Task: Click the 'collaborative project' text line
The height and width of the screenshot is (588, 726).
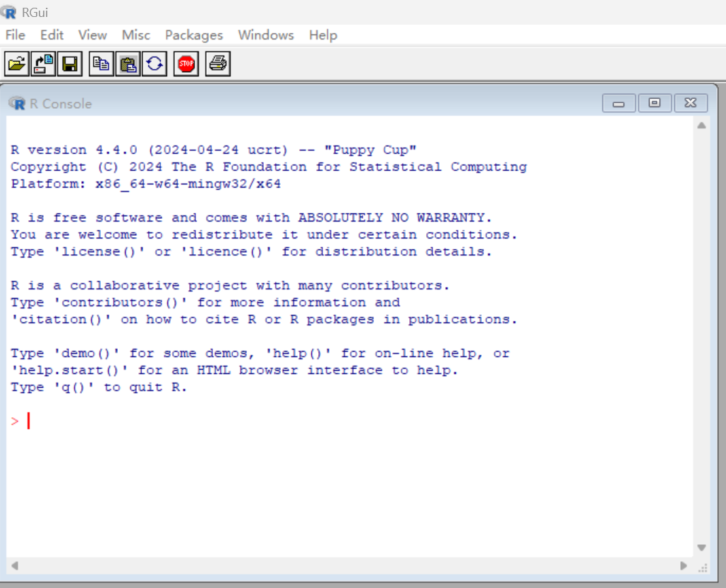Action: 230,285
